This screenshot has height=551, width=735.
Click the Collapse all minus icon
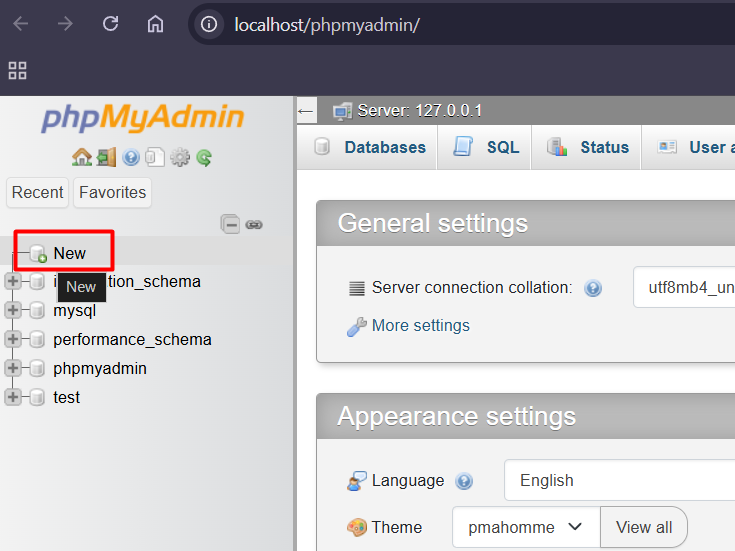pos(231,224)
